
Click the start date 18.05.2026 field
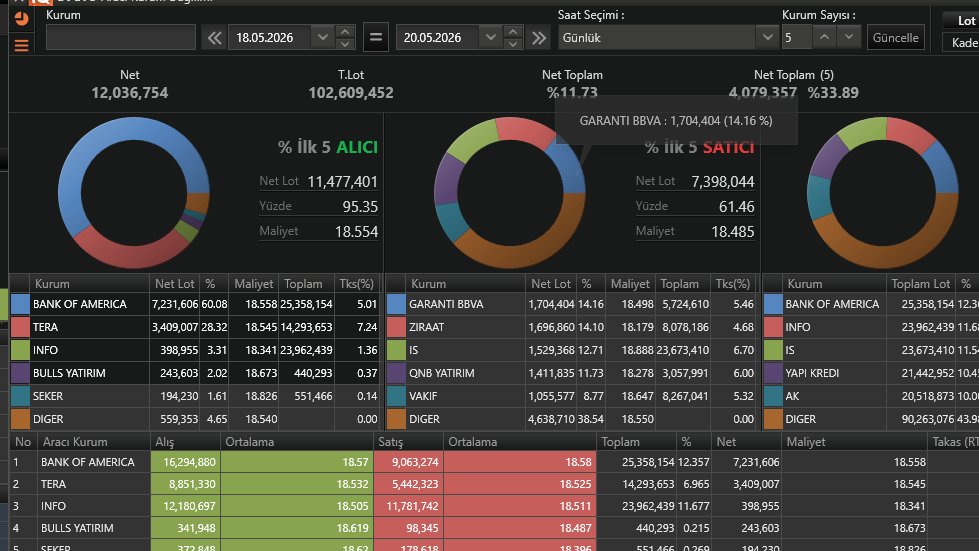(270, 37)
